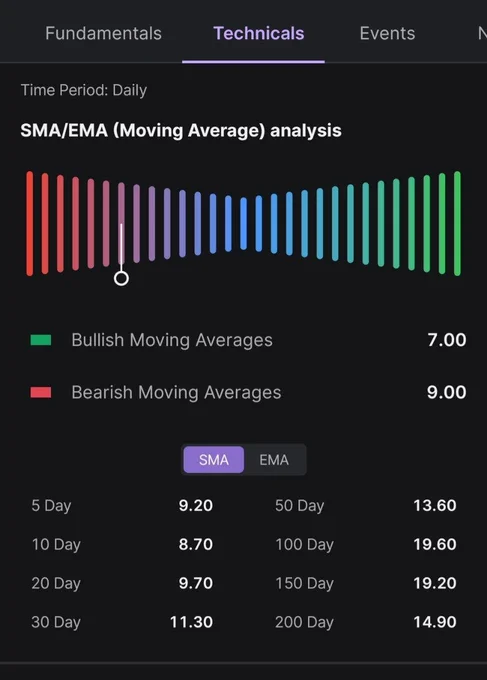Switch to the EMA toggle option
487x680 pixels.
[274, 460]
